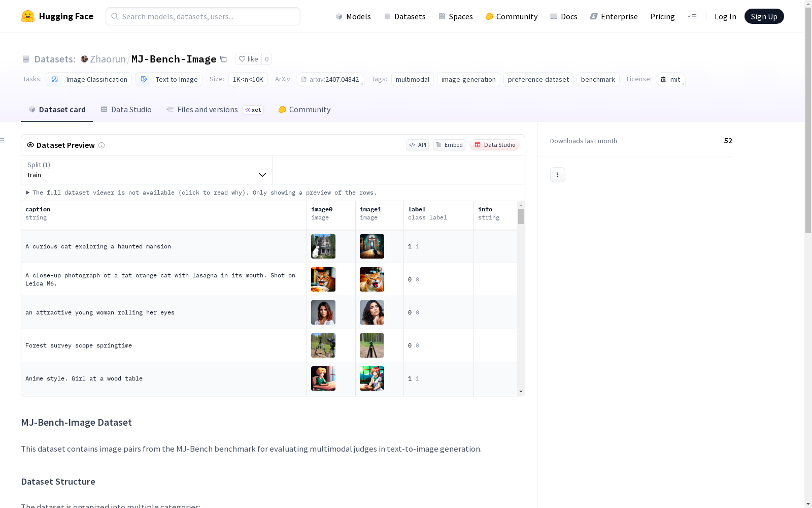Copy dataset name with the copy icon

tap(223, 59)
